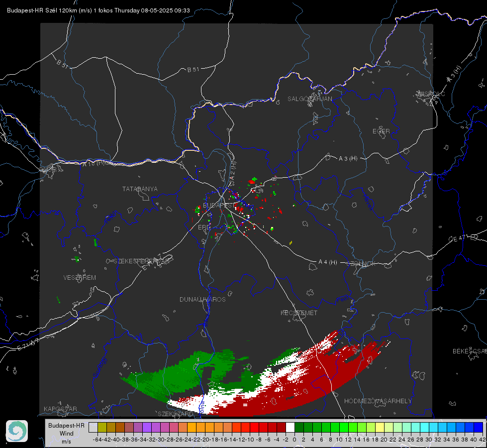This screenshot has width=487, height=448.
Task: Select the SZEKESFEHERVAR city label
Action: [x=141, y=261]
